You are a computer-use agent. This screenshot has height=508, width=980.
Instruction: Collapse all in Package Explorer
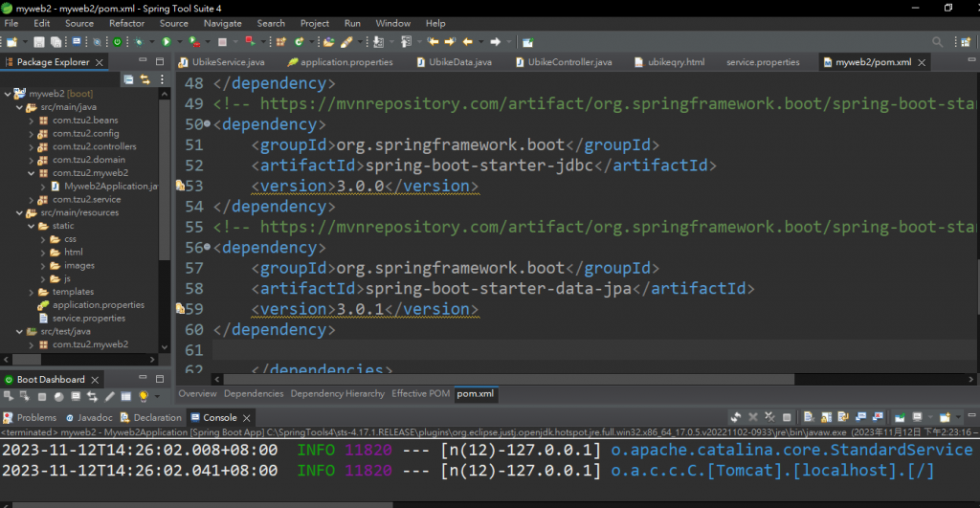[x=128, y=79]
